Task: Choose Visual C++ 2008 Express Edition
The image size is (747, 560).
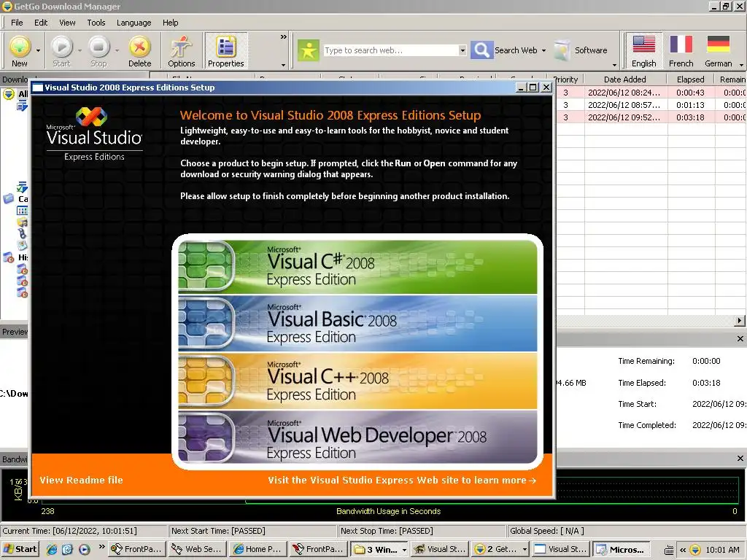Action: point(357,381)
